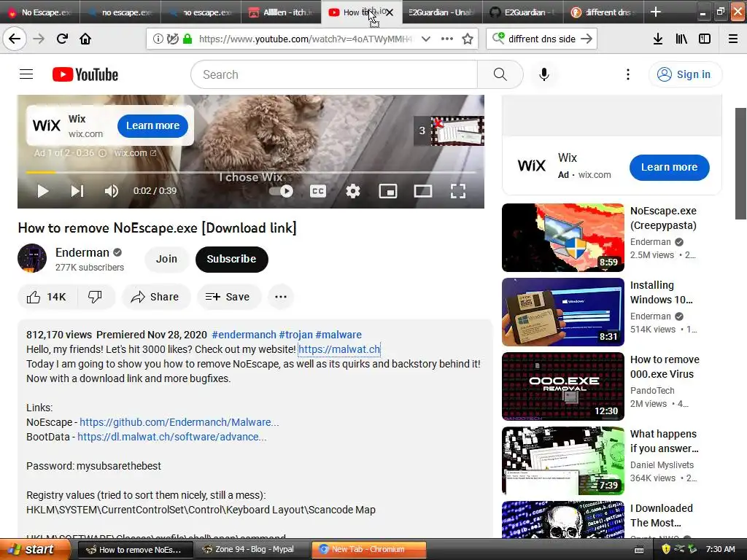The width and height of the screenshot is (747, 560).
Task: Open How to remove 000.exe Virus thumbnail
Action: 562,386
